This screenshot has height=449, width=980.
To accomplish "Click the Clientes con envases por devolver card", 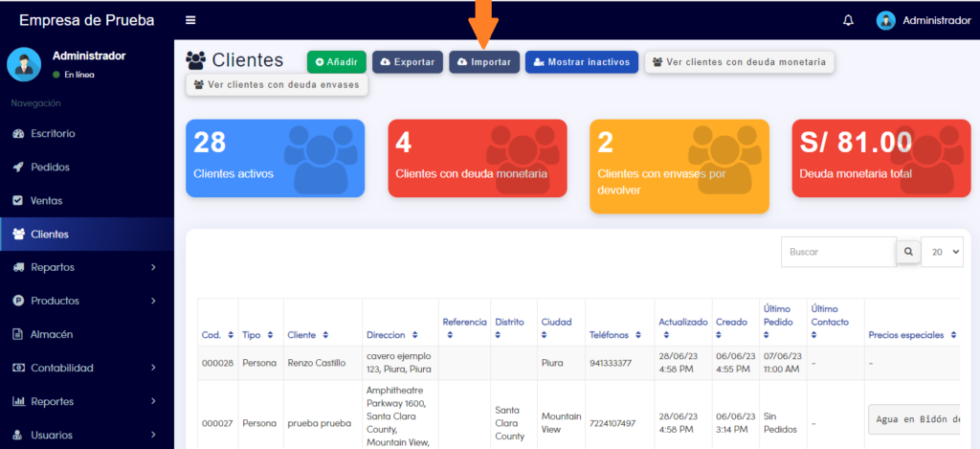I will point(679,167).
